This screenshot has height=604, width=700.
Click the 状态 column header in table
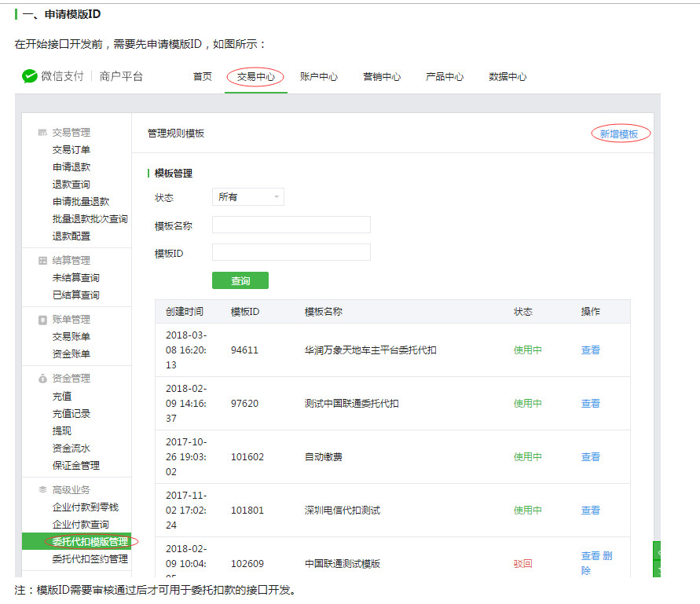point(522,312)
